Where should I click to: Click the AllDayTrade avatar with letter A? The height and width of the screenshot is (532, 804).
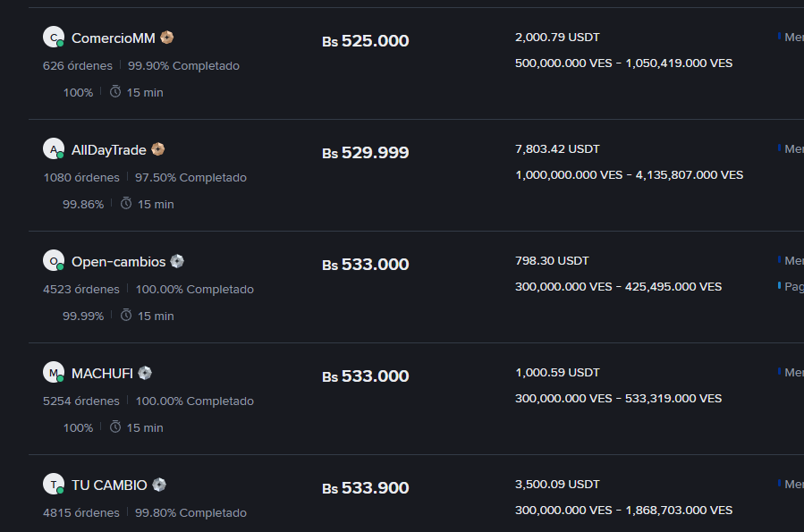(54, 149)
